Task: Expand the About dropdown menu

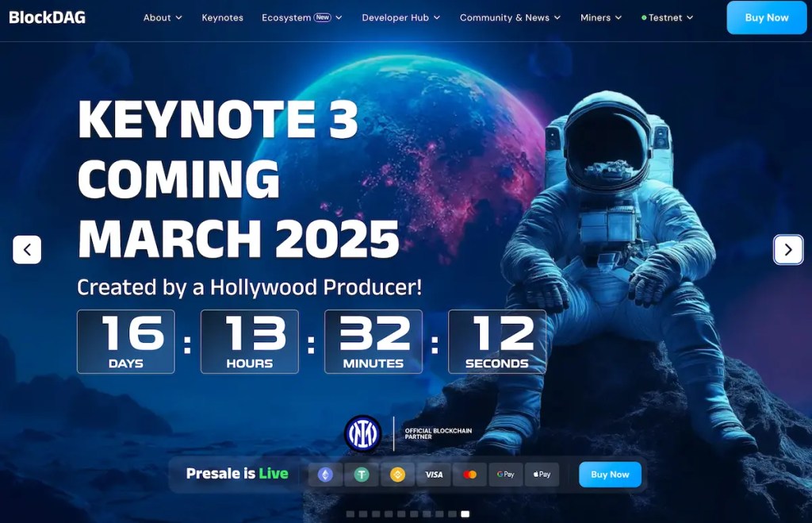Action: 163,17
